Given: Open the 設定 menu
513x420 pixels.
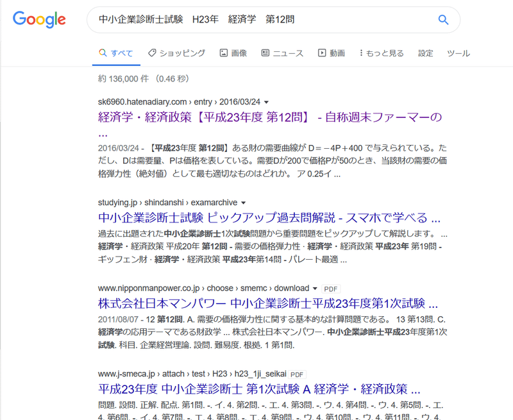Looking at the screenshot, I should coord(426,53).
